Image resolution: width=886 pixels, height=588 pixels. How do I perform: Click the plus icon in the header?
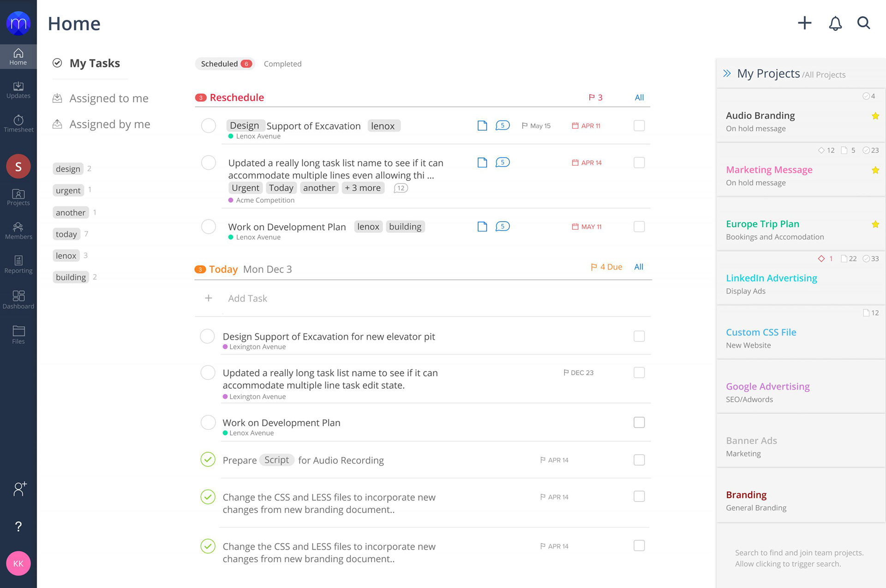tap(804, 23)
